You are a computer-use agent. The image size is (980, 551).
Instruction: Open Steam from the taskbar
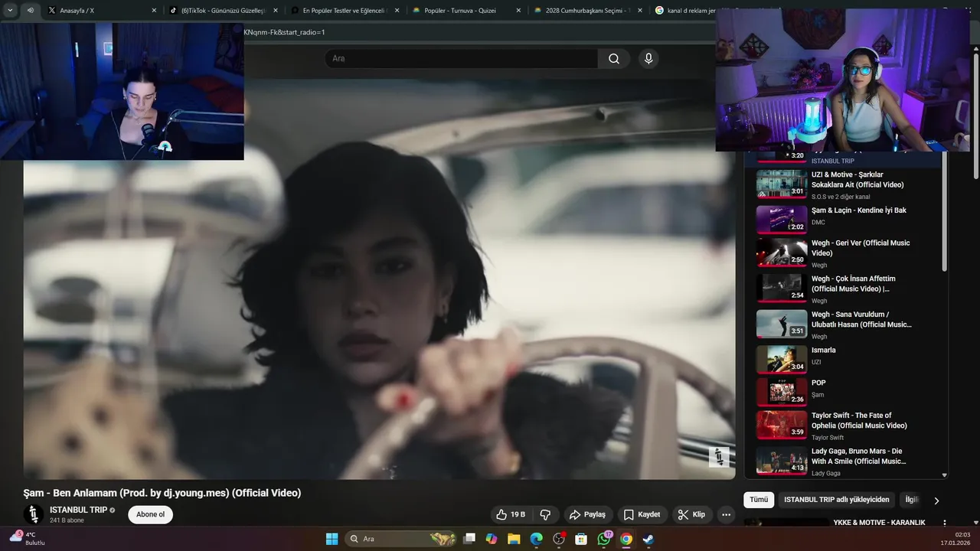[648, 539]
